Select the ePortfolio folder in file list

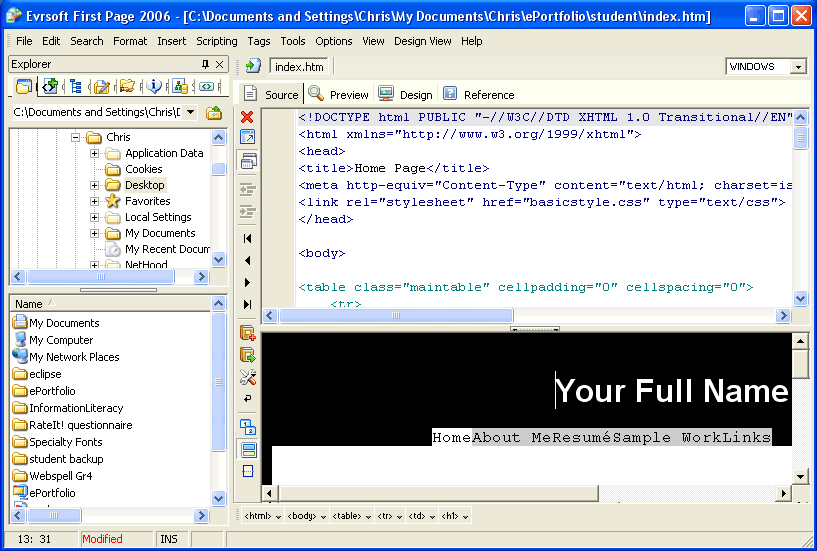52,391
